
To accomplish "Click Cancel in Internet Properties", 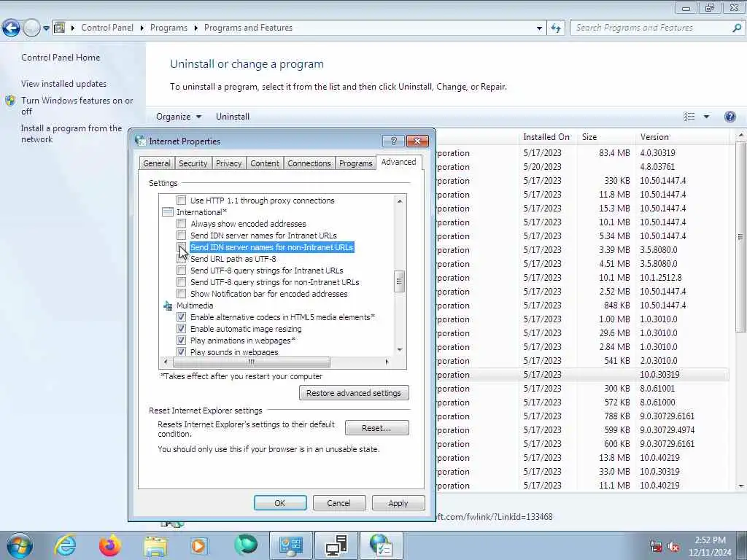I will pos(338,503).
